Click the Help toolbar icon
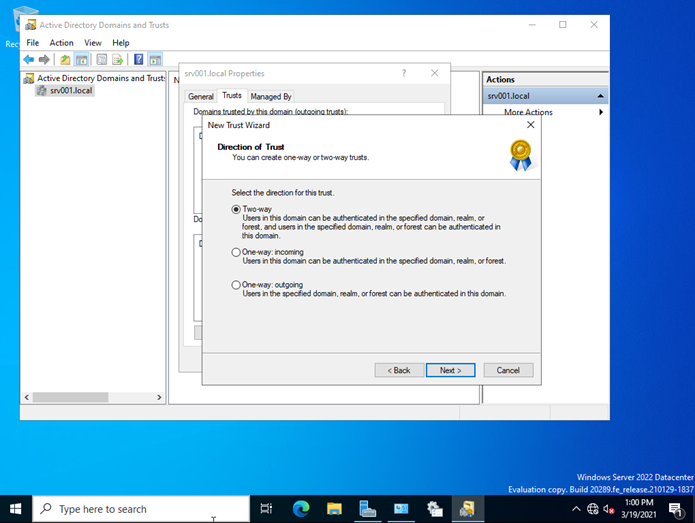 click(139, 60)
